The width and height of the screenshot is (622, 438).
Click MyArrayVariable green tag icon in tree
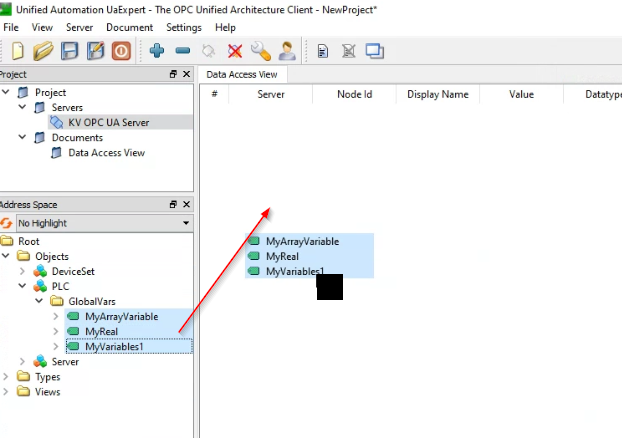pyautogui.click(x=73, y=316)
